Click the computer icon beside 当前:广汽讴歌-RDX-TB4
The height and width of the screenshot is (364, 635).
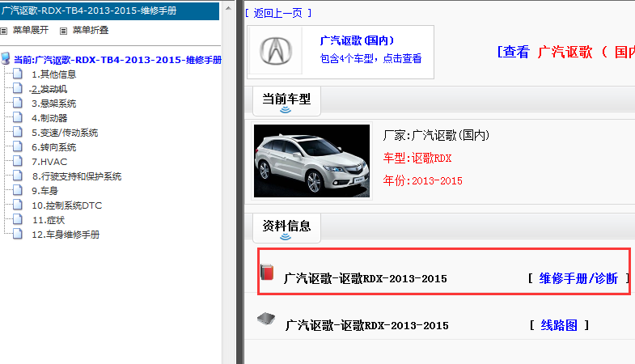6,58
